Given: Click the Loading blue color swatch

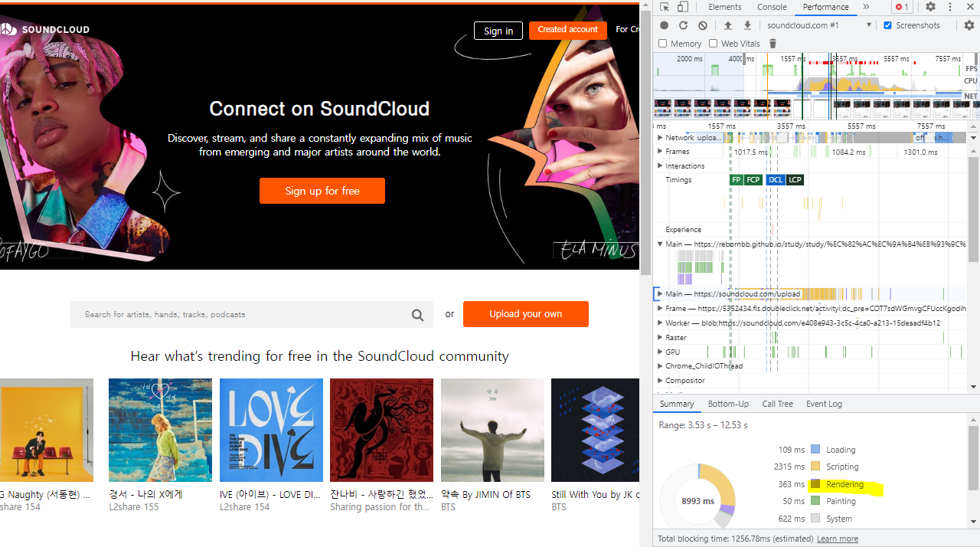Looking at the screenshot, I should tap(815, 450).
